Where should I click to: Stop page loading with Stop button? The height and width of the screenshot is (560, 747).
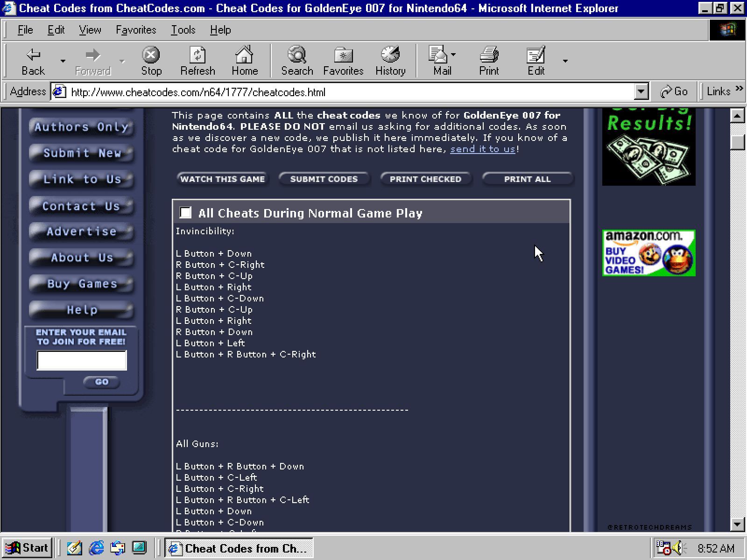coord(151,61)
